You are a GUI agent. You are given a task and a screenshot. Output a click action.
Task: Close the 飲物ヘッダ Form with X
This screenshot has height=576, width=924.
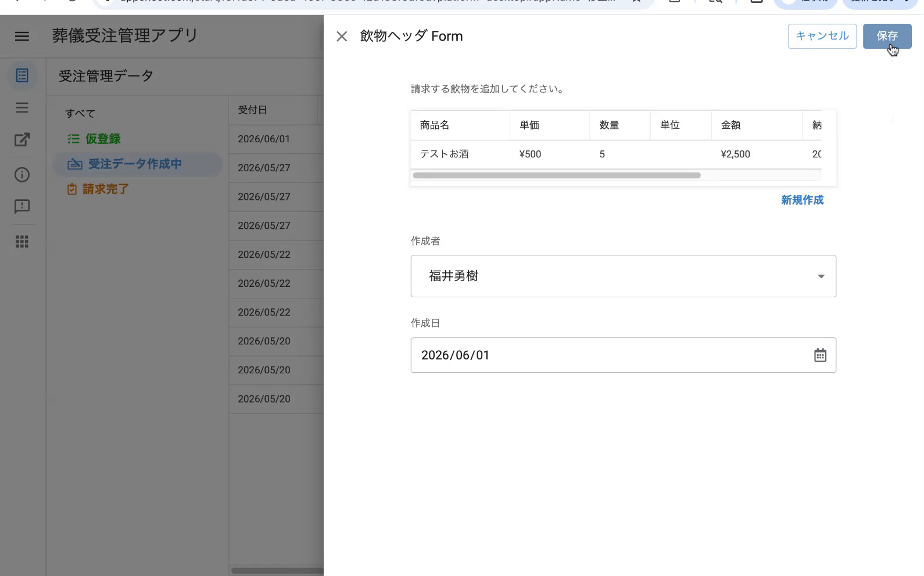[342, 37]
